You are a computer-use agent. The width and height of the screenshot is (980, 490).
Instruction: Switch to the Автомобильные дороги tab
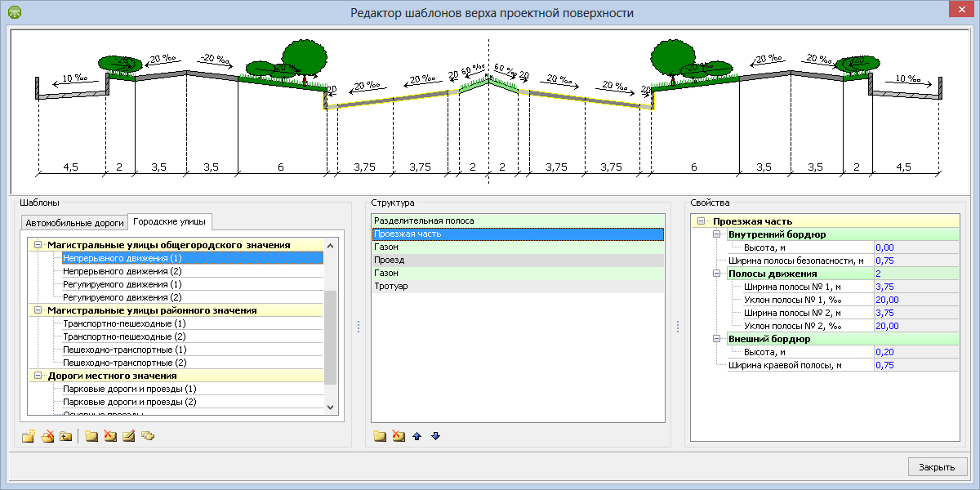click(x=75, y=222)
